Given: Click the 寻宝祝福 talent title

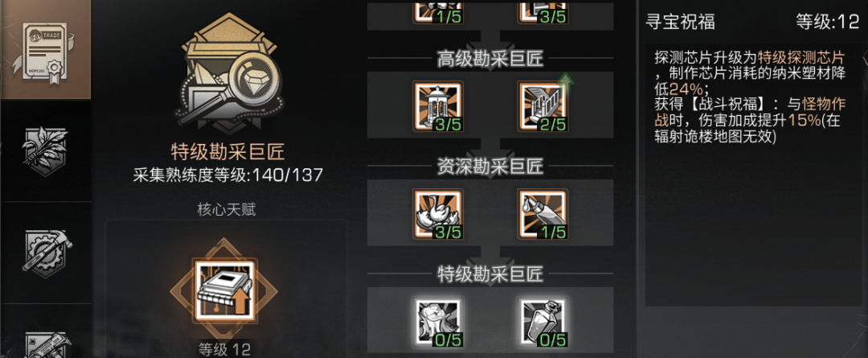Looking at the screenshot, I should point(681,22).
